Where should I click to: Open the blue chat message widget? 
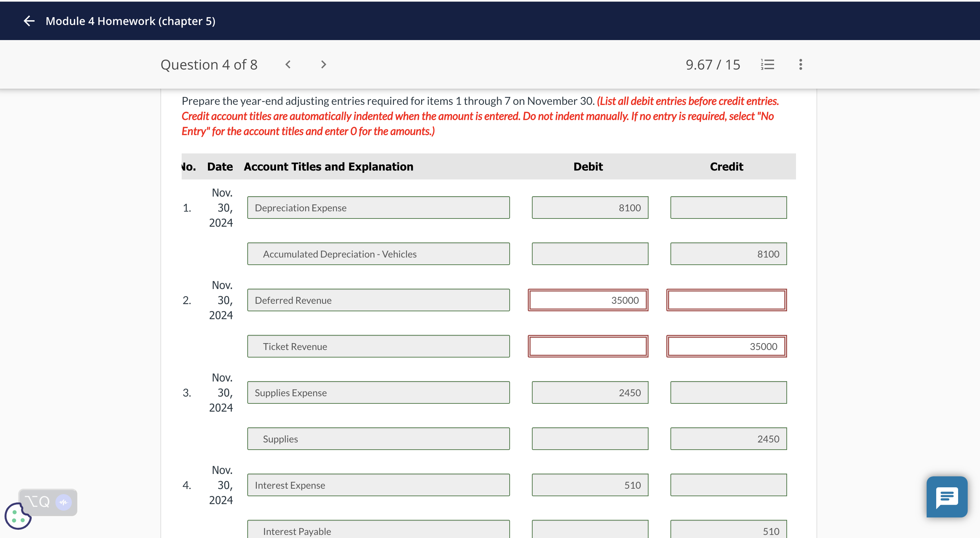pos(946,497)
